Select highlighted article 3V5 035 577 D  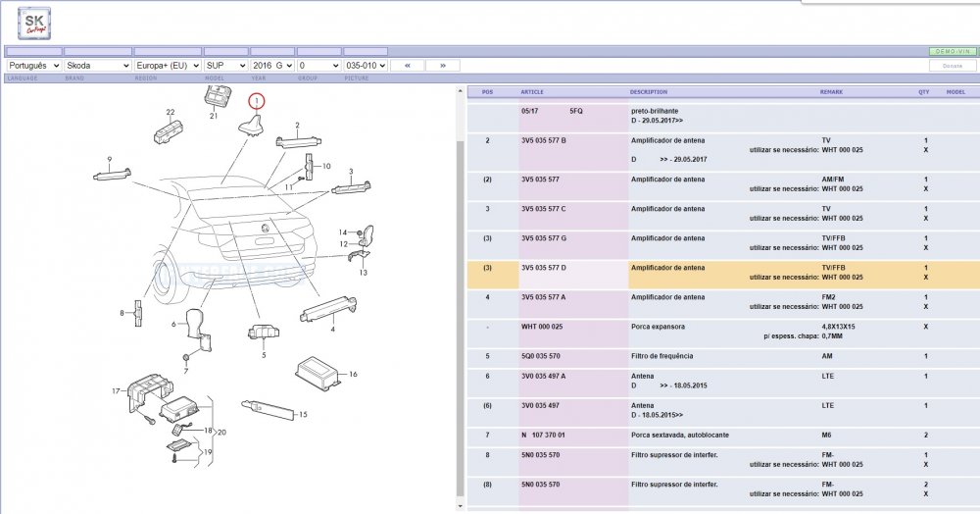click(x=544, y=268)
